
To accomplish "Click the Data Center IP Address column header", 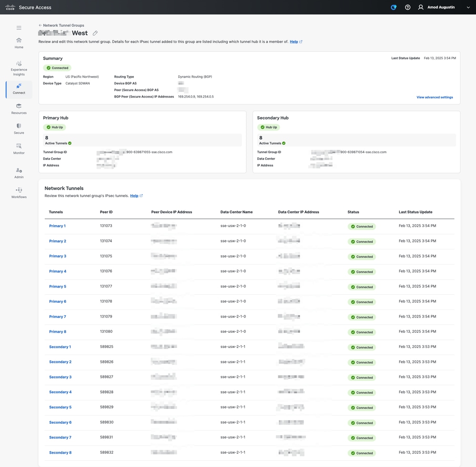I will point(298,212).
